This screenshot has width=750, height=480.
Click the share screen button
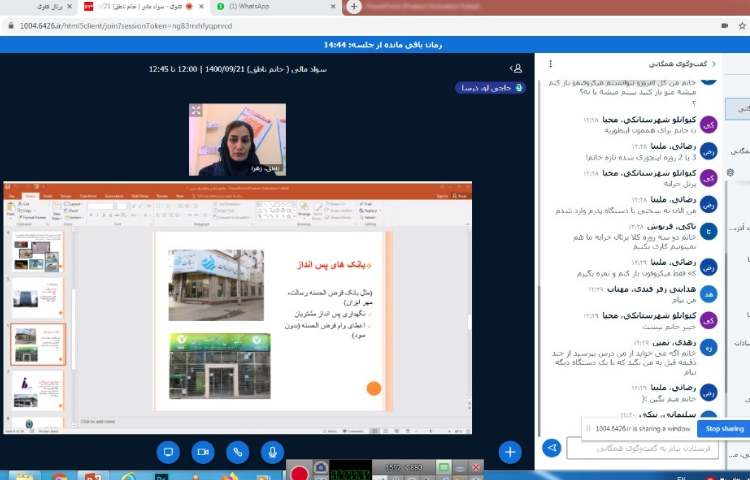(x=168, y=452)
